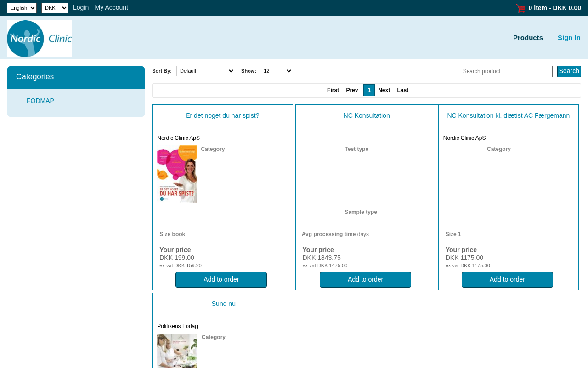Click the '0 item - DKK 0.00' cart summary
Image resolution: width=588 pixels, height=368 pixels.
click(554, 8)
